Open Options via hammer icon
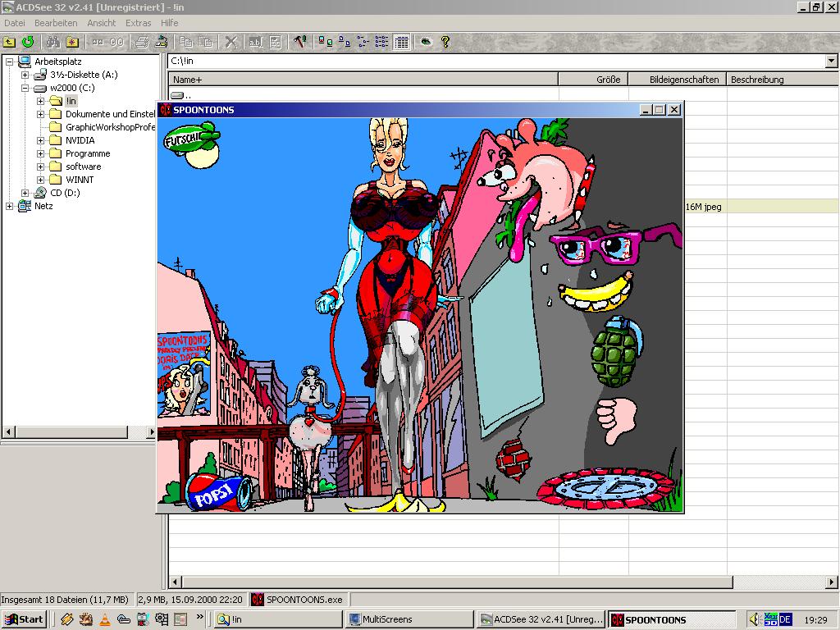This screenshot has height=630, width=840. [x=299, y=42]
